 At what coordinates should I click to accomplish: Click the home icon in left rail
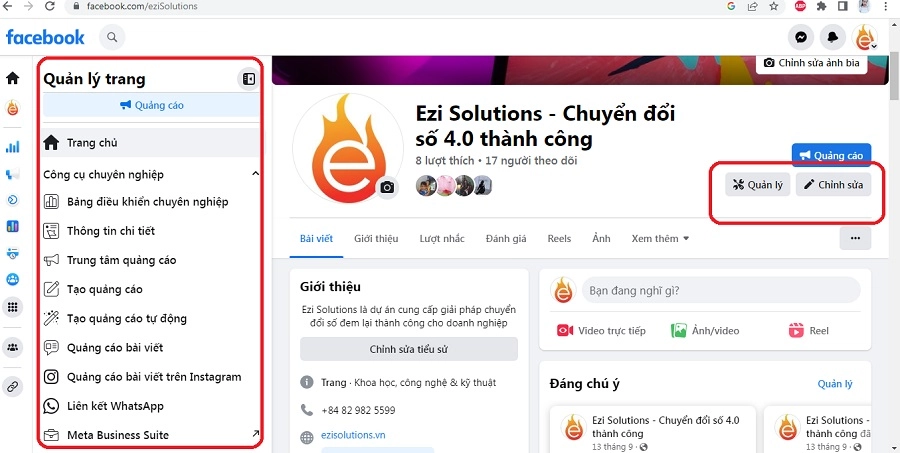pyautogui.click(x=13, y=78)
